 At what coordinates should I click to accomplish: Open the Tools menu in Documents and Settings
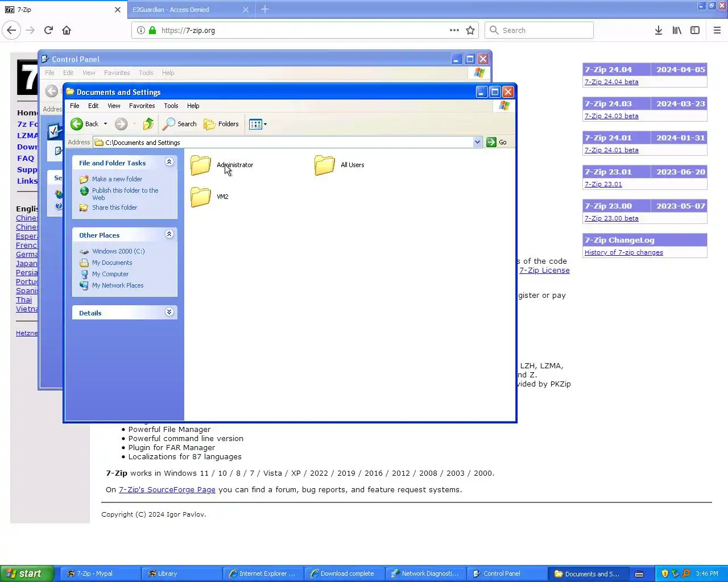coord(171,106)
